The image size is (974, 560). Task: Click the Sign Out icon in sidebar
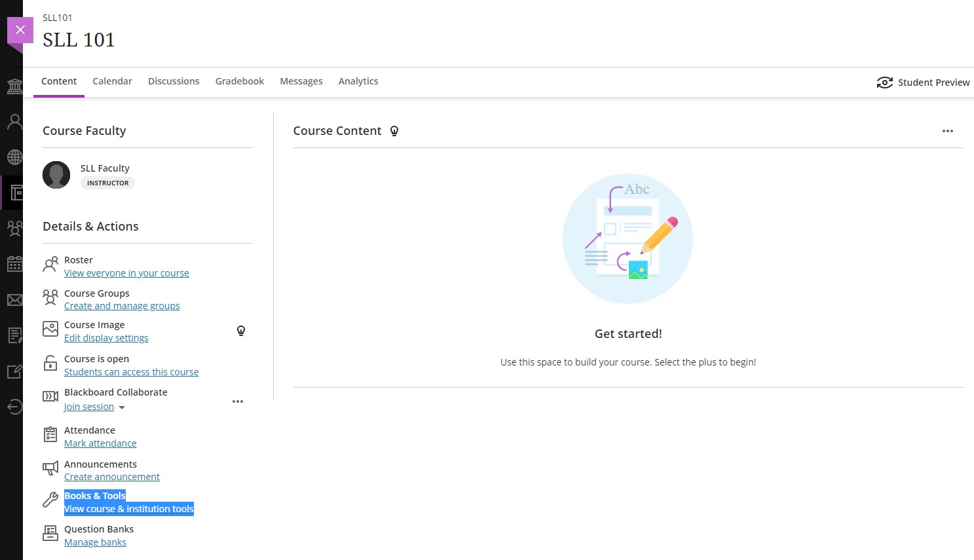tap(14, 407)
